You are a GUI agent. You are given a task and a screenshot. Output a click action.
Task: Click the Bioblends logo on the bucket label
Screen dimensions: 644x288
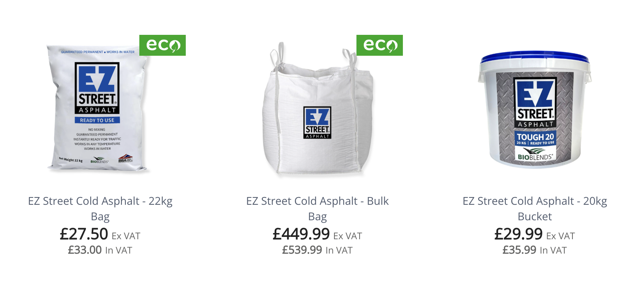click(535, 154)
